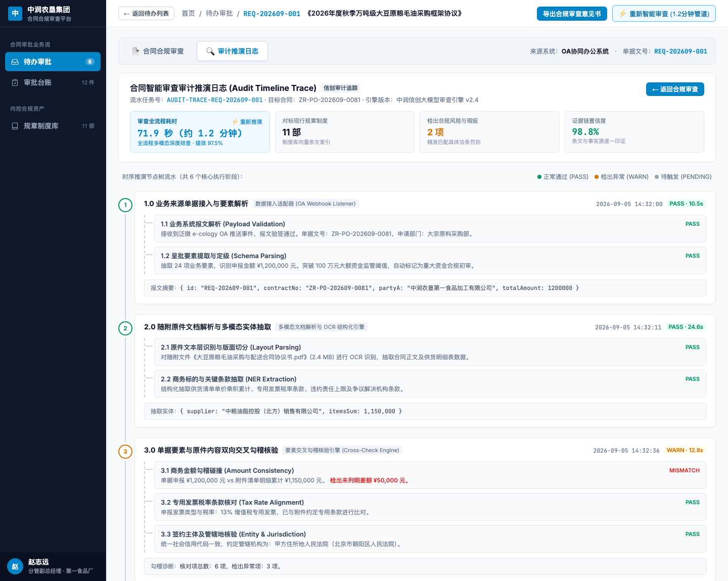
Task: Select timeline step 2 circle marker
Action: (x=125, y=328)
